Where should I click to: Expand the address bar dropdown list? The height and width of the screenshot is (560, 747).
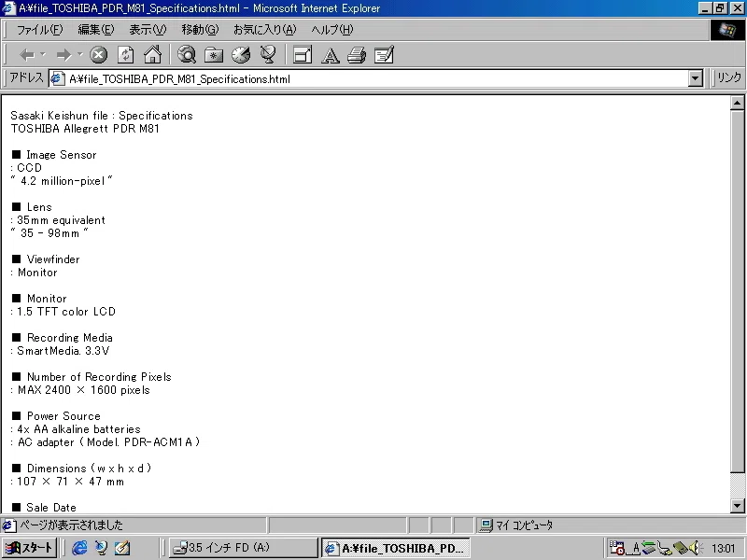click(x=696, y=78)
